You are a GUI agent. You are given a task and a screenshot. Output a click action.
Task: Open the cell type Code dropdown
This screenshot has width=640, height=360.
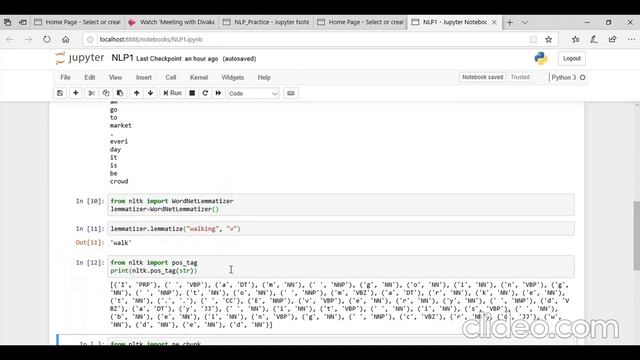[x=253, y=93]
